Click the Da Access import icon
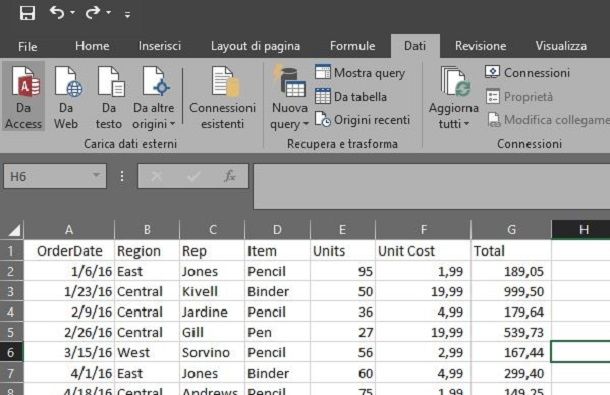The image size is (610, 395). coord(23,97)
